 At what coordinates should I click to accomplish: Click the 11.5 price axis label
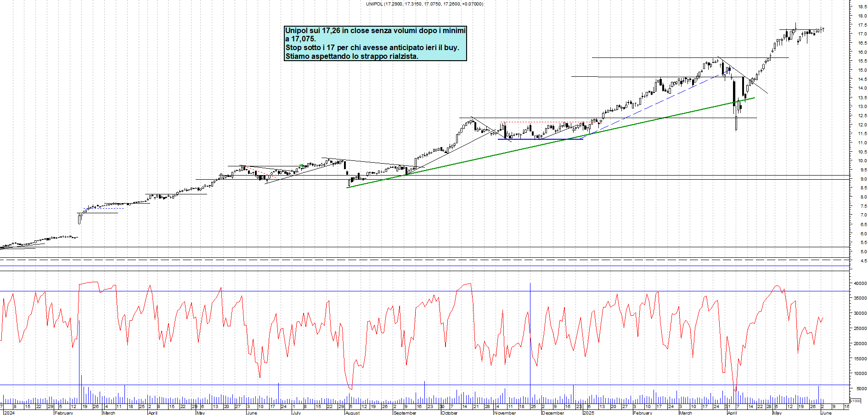click(x=862, y=134)
